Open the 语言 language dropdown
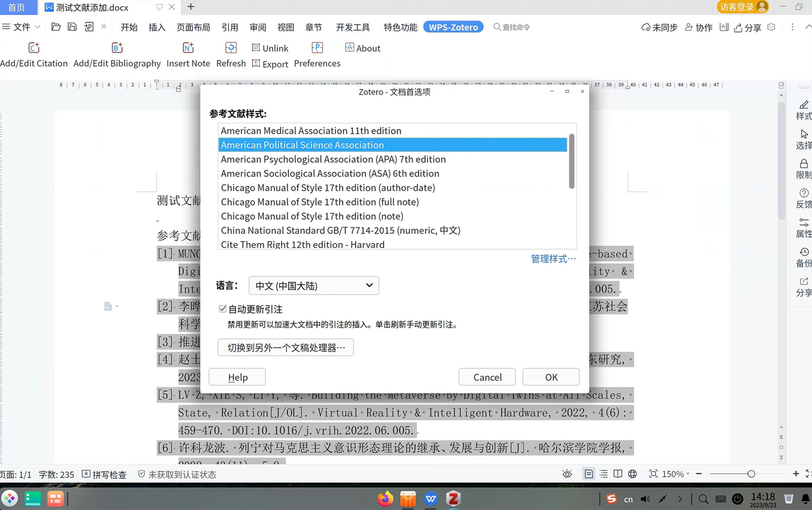The width and height of the screenshot is (812, 510). [314, 286]
